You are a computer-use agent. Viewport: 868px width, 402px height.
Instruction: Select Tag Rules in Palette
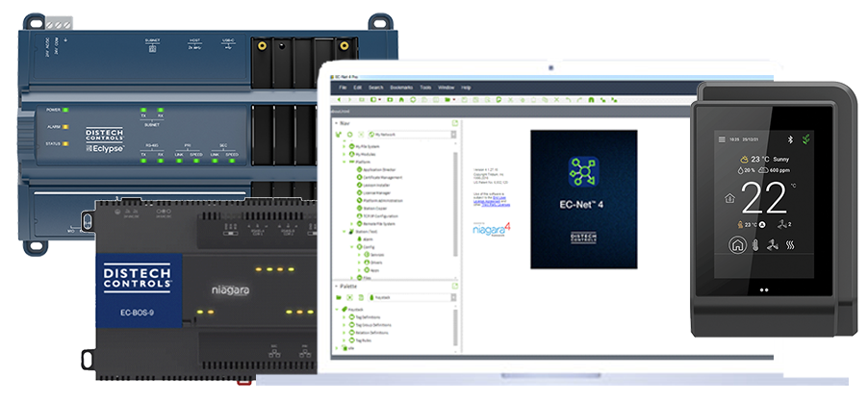click(363, 340)
